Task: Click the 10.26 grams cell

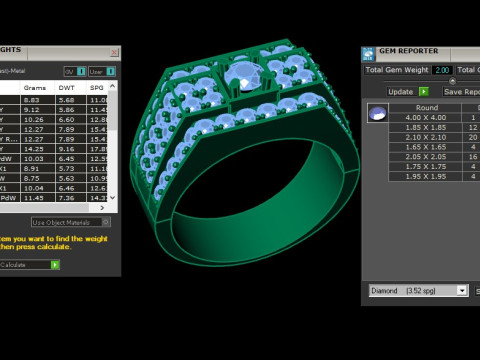Action: 38,119
